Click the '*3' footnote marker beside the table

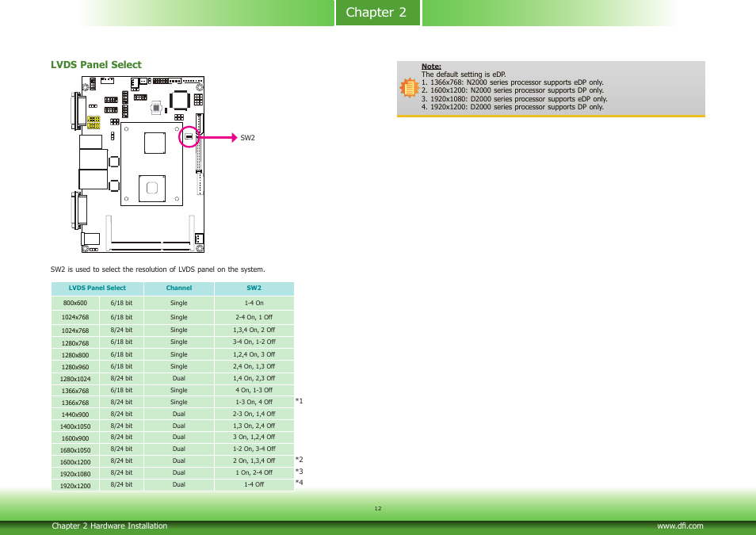pos(299,472)
